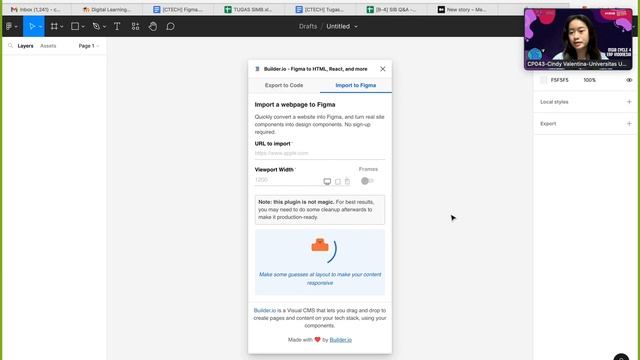Open the Digital Learning browser tab
This screenshot has height=360, width=640.
point(107,9)
